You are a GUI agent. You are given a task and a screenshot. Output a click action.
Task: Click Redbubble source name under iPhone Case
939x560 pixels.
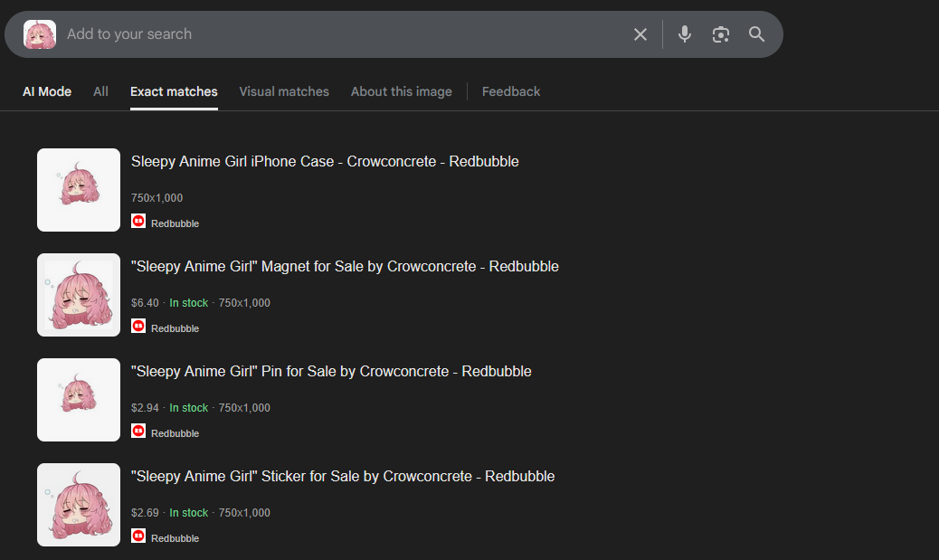pyautogui.click(x=175, y=223)
